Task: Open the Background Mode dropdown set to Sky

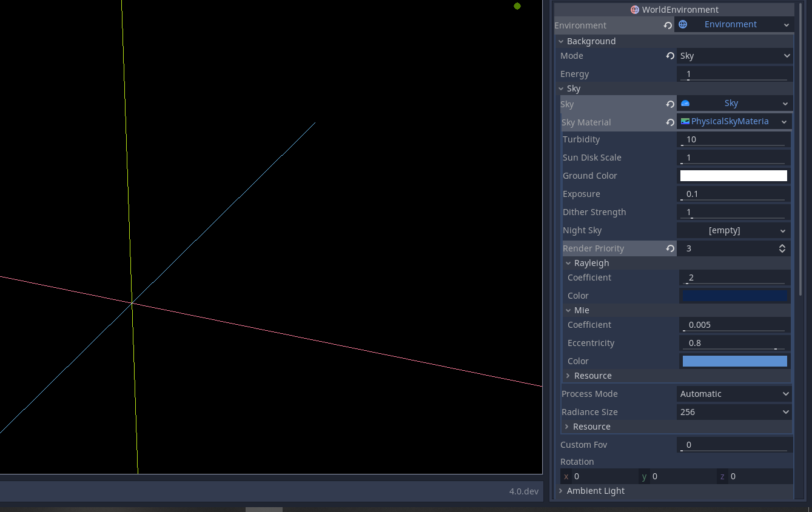Action: pyautogui.click(x=734, y=56)
